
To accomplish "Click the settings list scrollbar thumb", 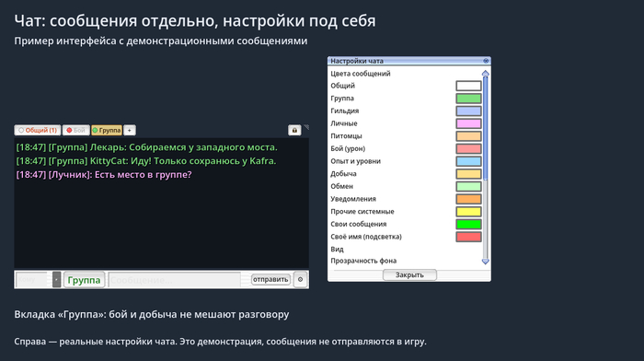I will 486,128.
